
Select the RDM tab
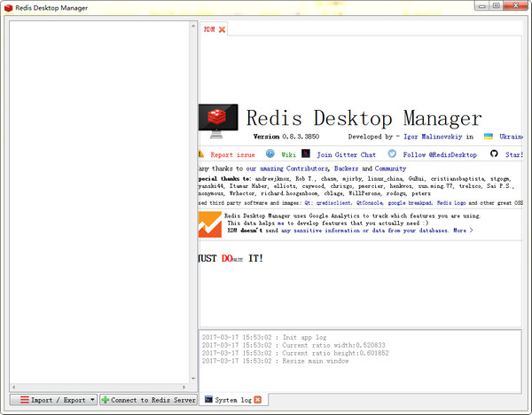(x=209, y=29)
